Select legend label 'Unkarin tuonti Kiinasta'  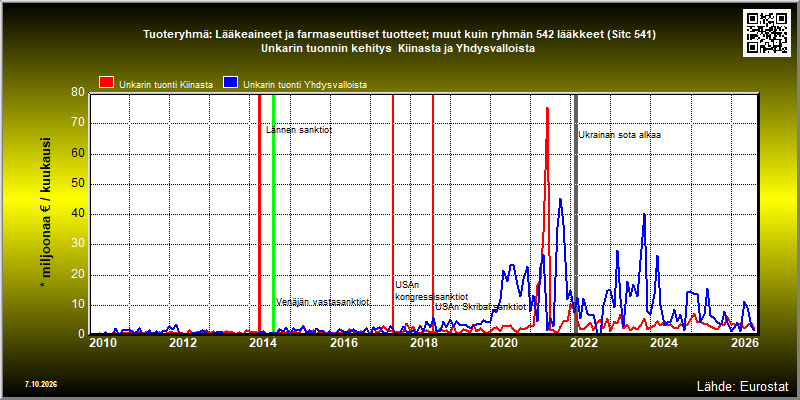tap(166, 85)
